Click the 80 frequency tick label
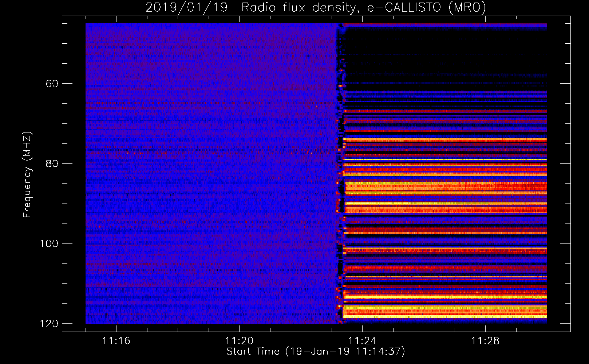Image resolution: width=589 pixels, height=364 pixels. click(x=52, y=163)
